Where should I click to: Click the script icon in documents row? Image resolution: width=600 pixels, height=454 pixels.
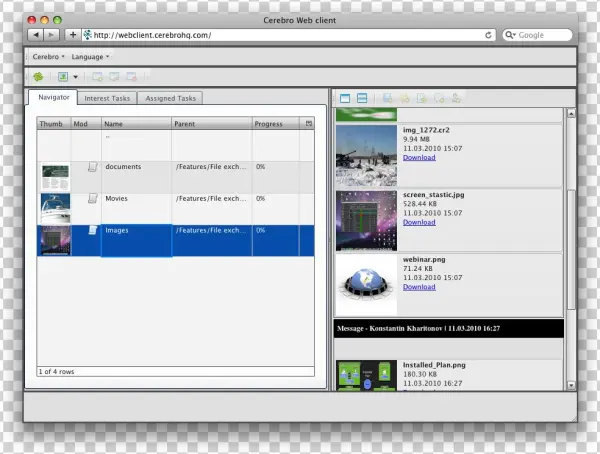point(92,169)
